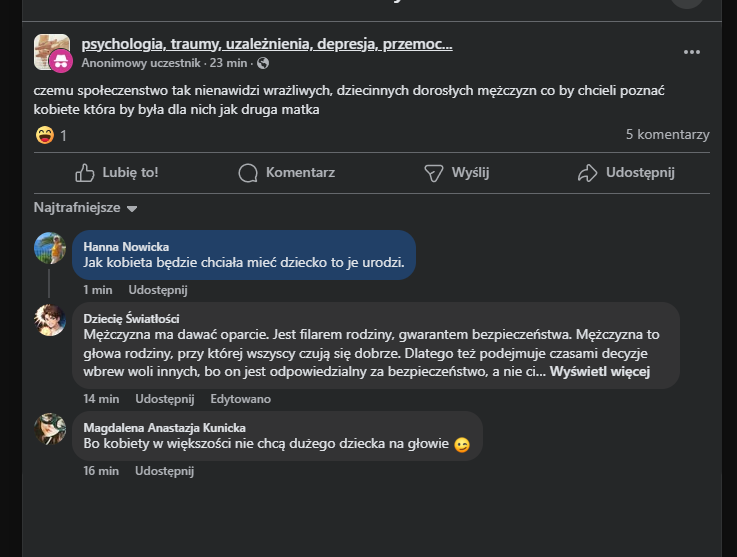Expand comment with Wyświetl więcej
The height and width of the screenshot is (557, 737).
tap(600, 372)
